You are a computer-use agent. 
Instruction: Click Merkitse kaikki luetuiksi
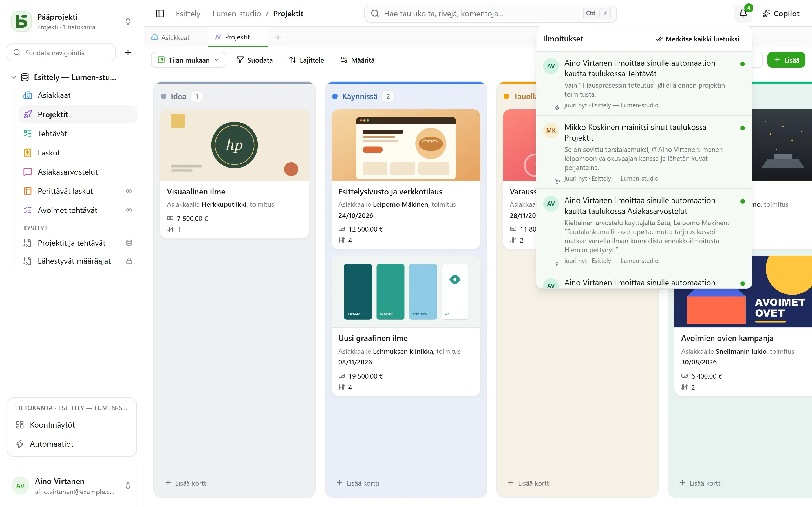click(697, 39)
